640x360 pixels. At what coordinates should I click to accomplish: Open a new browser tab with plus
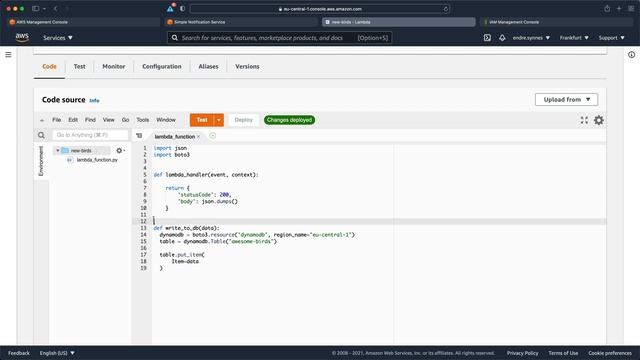click(619, 9)
